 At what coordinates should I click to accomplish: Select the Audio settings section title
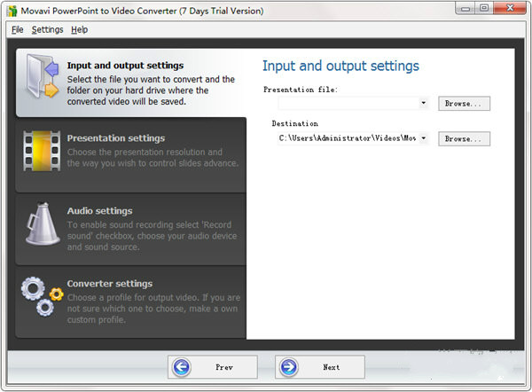99,211
